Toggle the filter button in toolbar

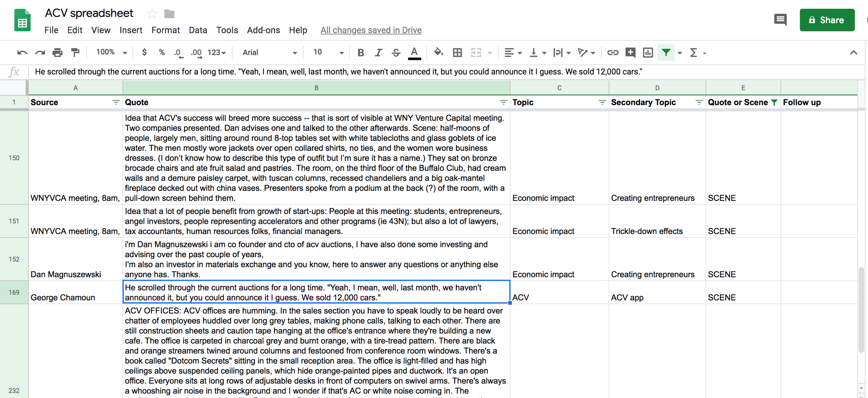pos(666,52)
